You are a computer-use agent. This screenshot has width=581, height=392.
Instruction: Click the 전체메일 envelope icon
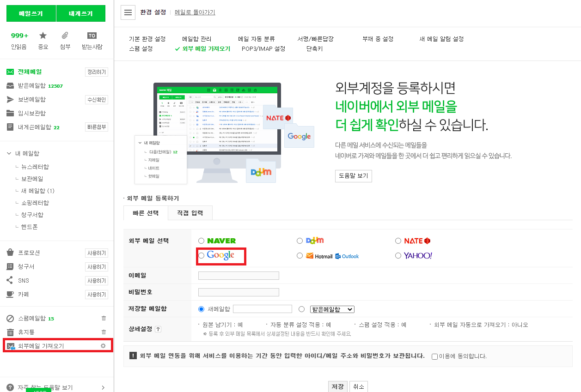pyautogui.click(x=10, y=72)
